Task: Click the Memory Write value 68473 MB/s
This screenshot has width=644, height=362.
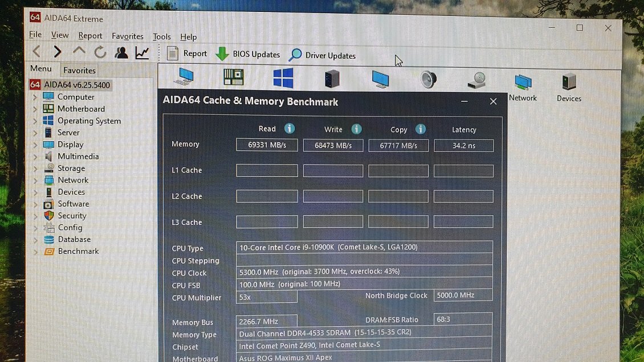Action: click(333, 145)
